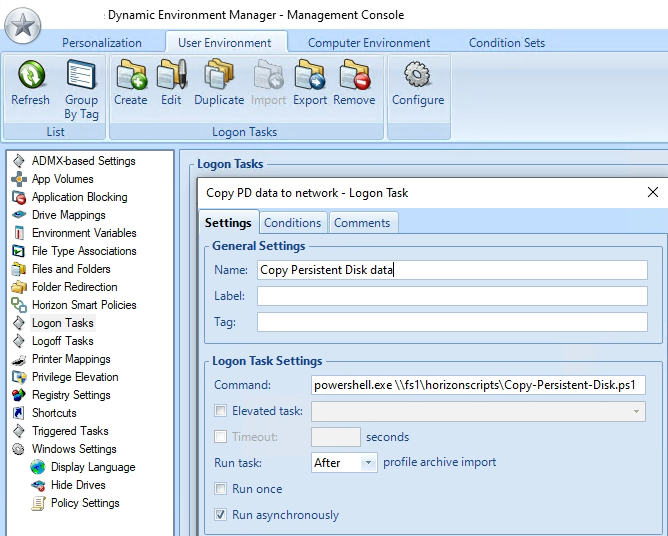This screenshot has height=536, width=668.
Task: Close the Logon Task dialog
Action: [x=653, y=192]
